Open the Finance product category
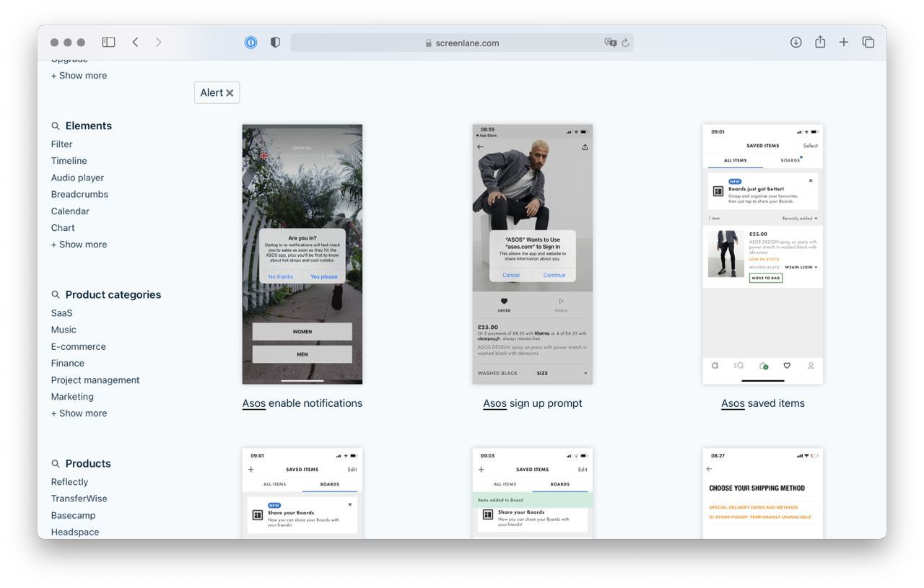 (67, 363)
